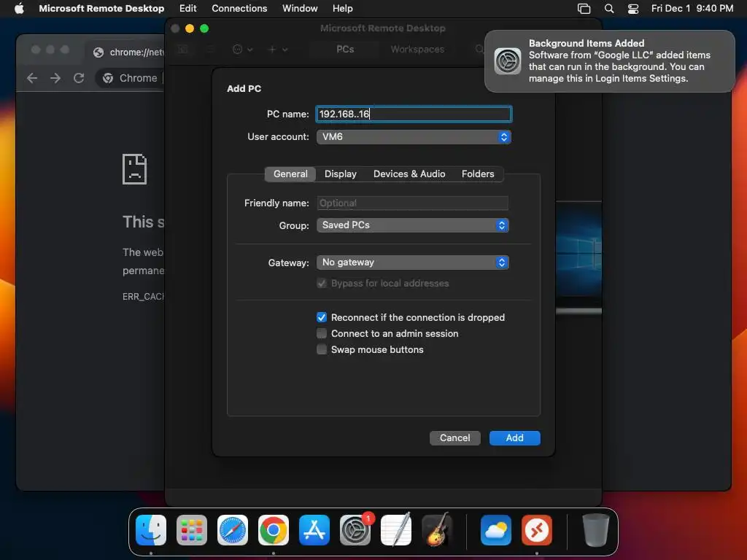The height and width of the screenshot is (560, 747).
Task: Open TextEdit from the dock
Action: click(396, 530)
